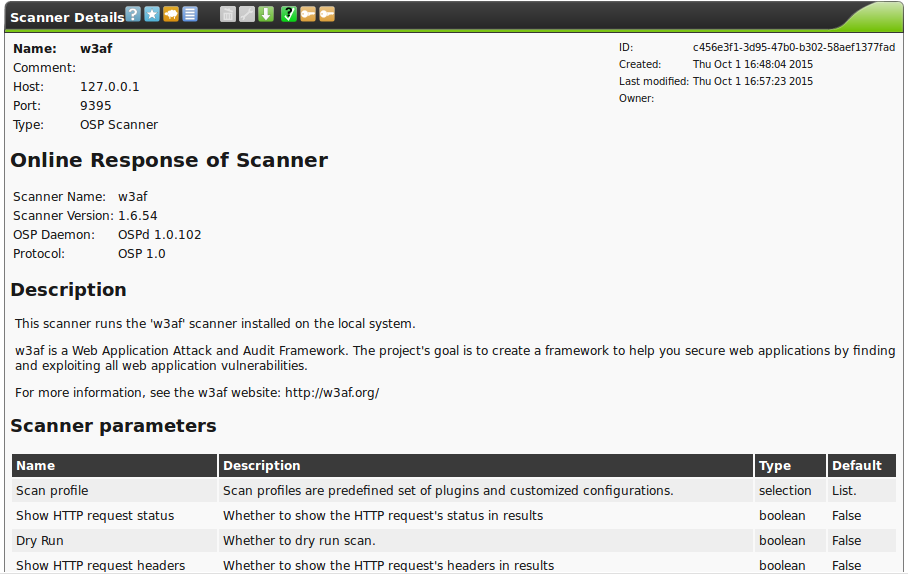Click the greyed-out wrench edit icon

tap(247, 14)
